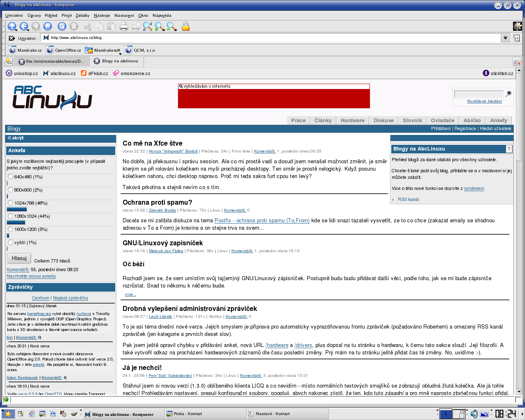Click the volume speaker icon in system tray

point(474,414)
